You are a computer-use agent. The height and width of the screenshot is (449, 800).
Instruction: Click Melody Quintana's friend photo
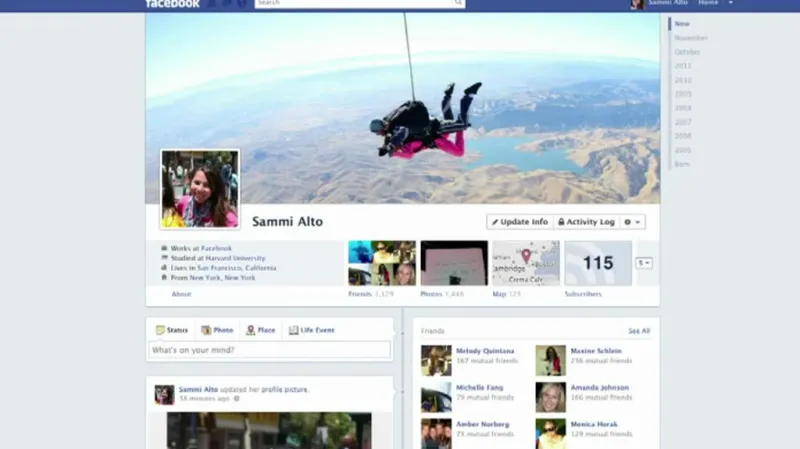(436, 361)
